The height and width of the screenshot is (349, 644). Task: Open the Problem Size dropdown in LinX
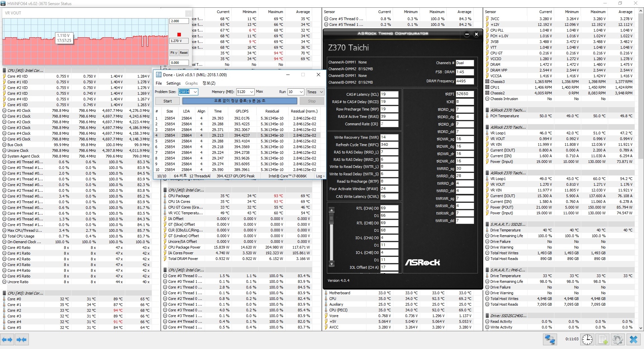click(x=195, y=92)
